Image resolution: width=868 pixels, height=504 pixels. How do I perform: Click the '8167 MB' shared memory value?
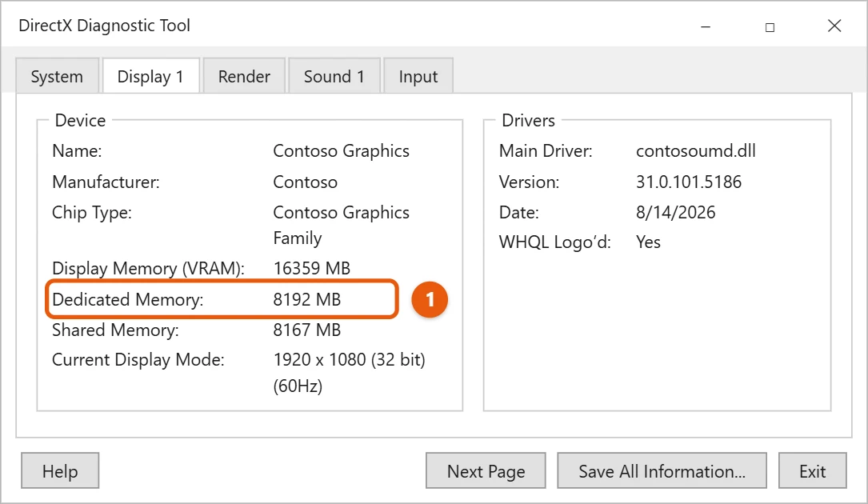(x=306, y=330)
